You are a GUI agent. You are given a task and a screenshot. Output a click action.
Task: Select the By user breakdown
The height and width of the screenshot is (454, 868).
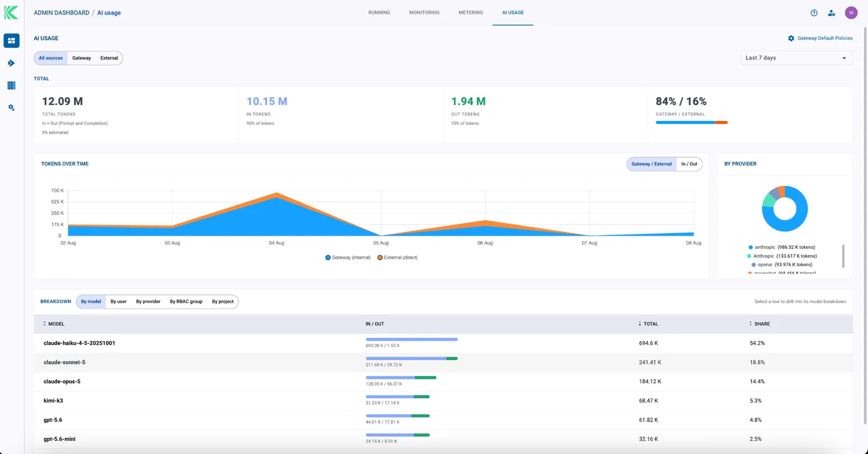click(x=119, y=301)
